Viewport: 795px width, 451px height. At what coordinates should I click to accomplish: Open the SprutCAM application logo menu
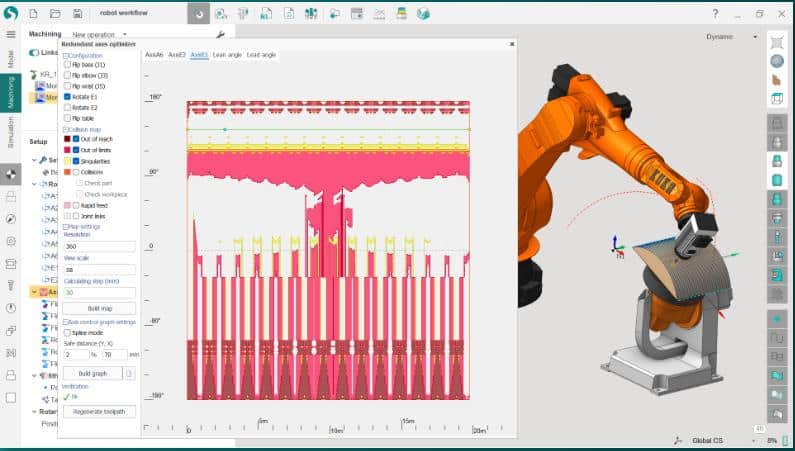[x=11, y=13]
